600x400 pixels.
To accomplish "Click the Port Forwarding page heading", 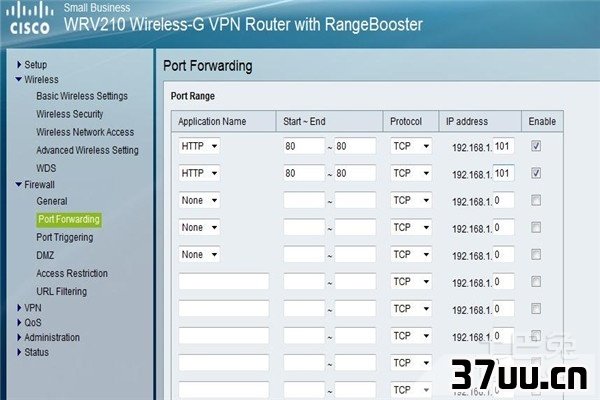I will tap(208, 66).
